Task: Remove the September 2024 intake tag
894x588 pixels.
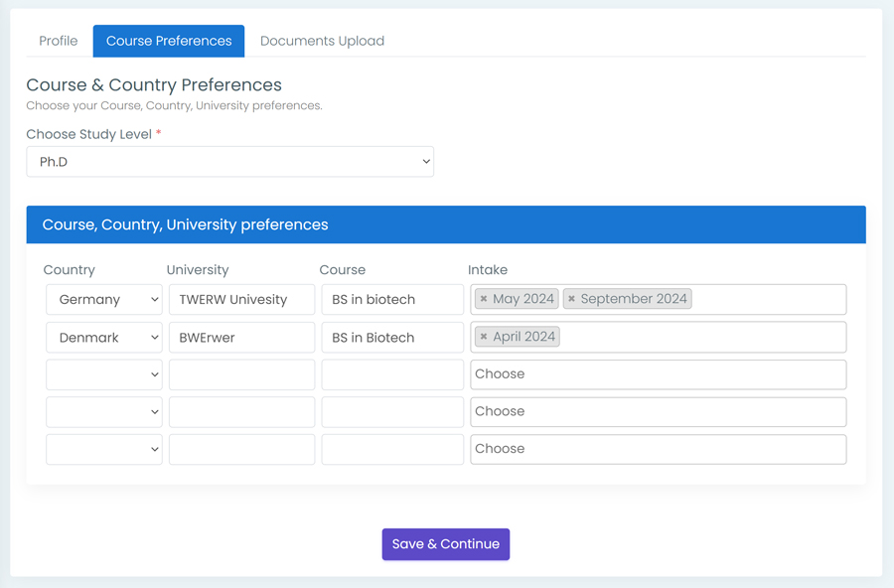Action: (x=571, y=299)
